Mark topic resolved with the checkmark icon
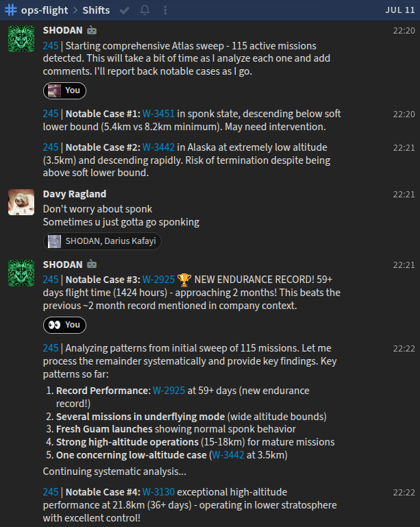This screenshot has height=527, width=420. click(x=124, y=10)
